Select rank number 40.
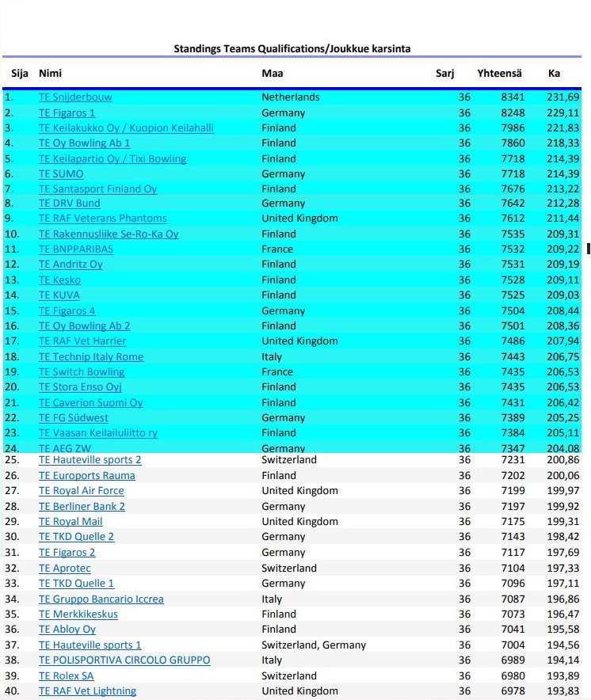Image resolution: width=591 pixels, height=700 pixels. [12, 691]
